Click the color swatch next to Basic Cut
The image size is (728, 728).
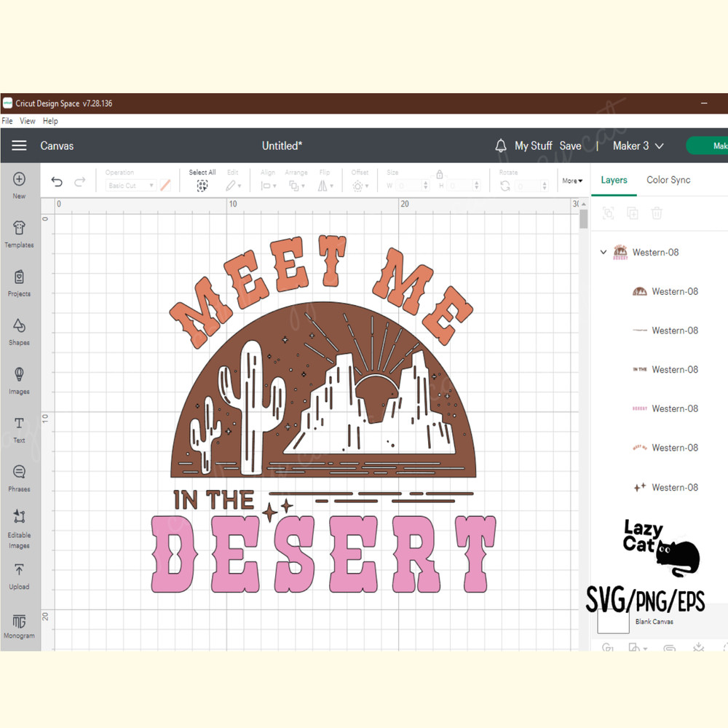point(165,185)
